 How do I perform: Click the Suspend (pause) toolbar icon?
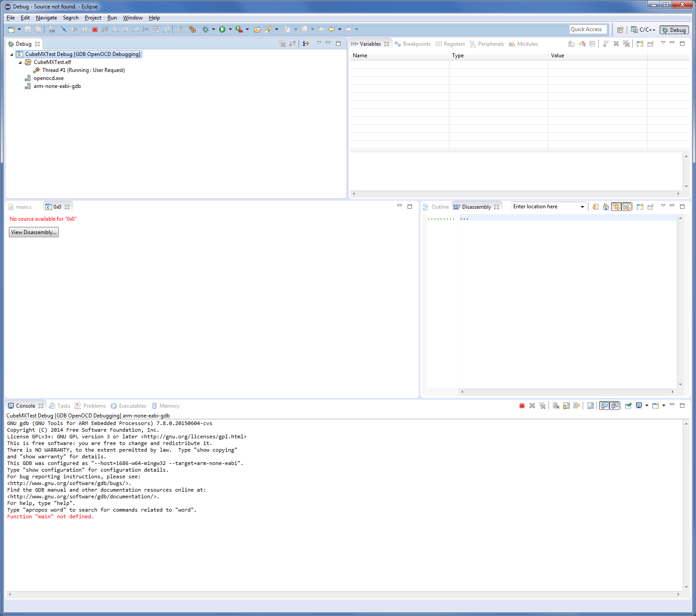coord(84,29)
